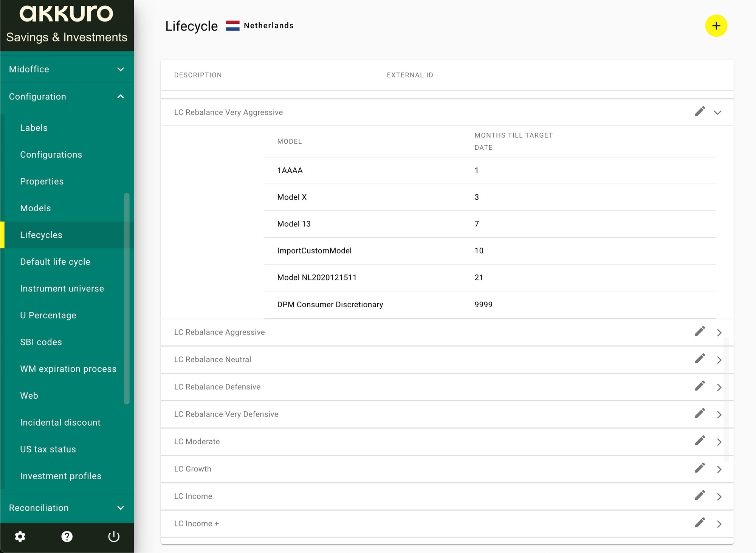Click the months value 9999
Image resolution: width=756 pixels, height=553 pixels.
pos(483,304)
